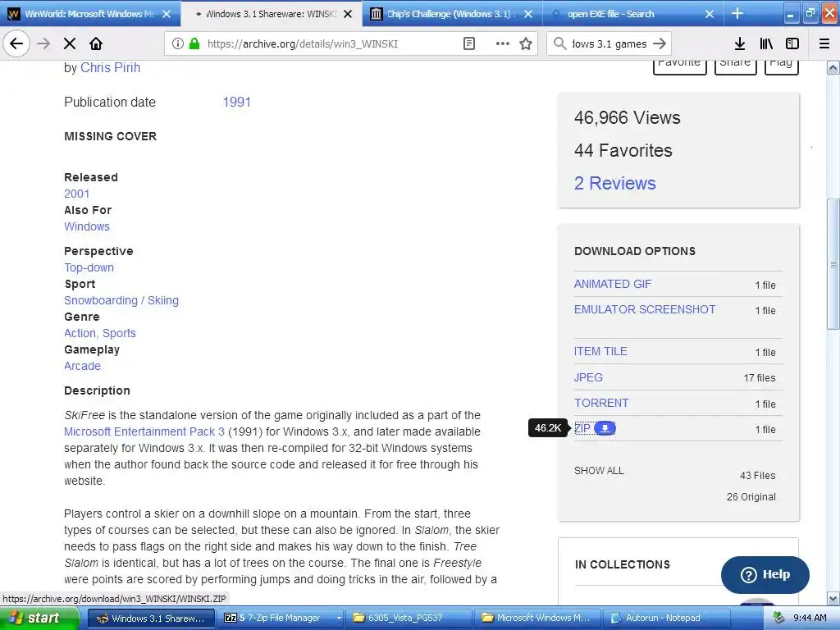Click the 43 Files count text
Viewport: 840px width, 630px height.
pyautogui.click(x=757, y=475)
